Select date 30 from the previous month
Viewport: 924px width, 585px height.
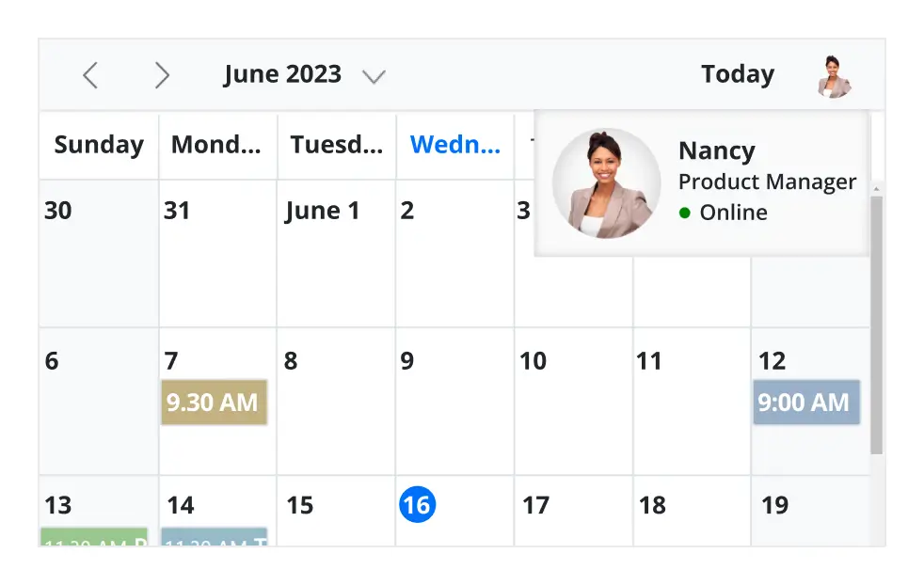point(98,254)
